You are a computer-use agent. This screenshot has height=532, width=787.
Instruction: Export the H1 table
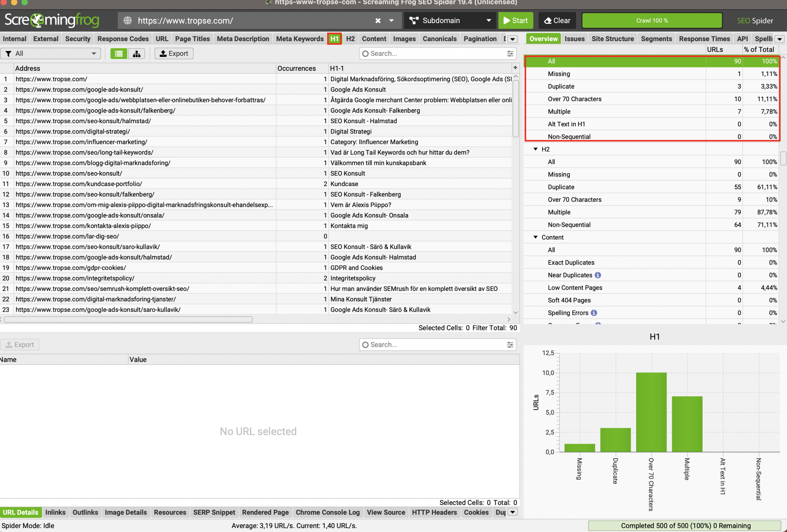pyautogui.click(x=174, y=53)
